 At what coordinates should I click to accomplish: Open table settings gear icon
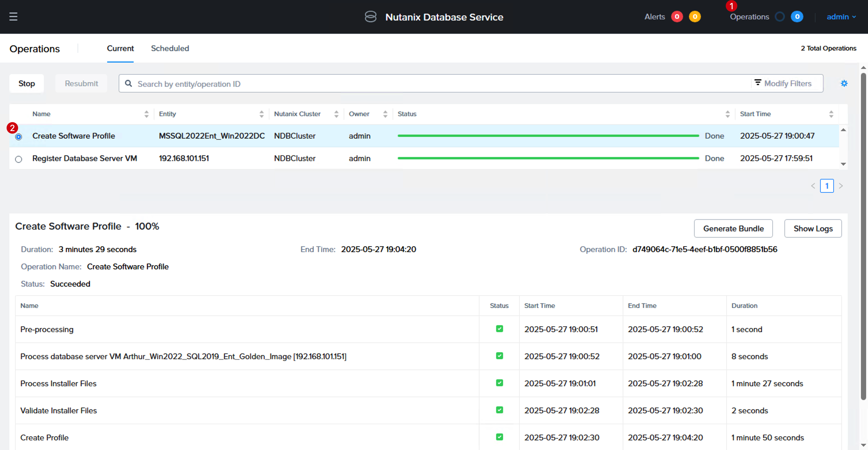click(x=844, y=83)
